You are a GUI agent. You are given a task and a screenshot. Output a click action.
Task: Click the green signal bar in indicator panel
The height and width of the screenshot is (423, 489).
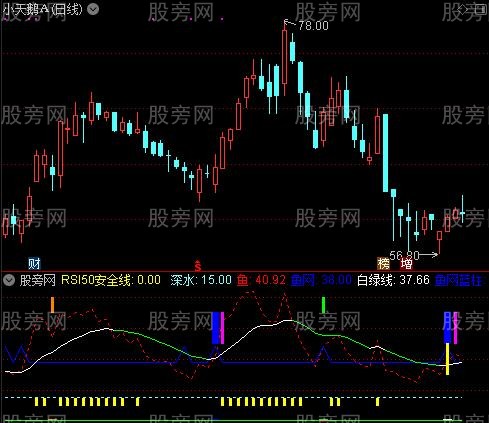coord(323,305)
